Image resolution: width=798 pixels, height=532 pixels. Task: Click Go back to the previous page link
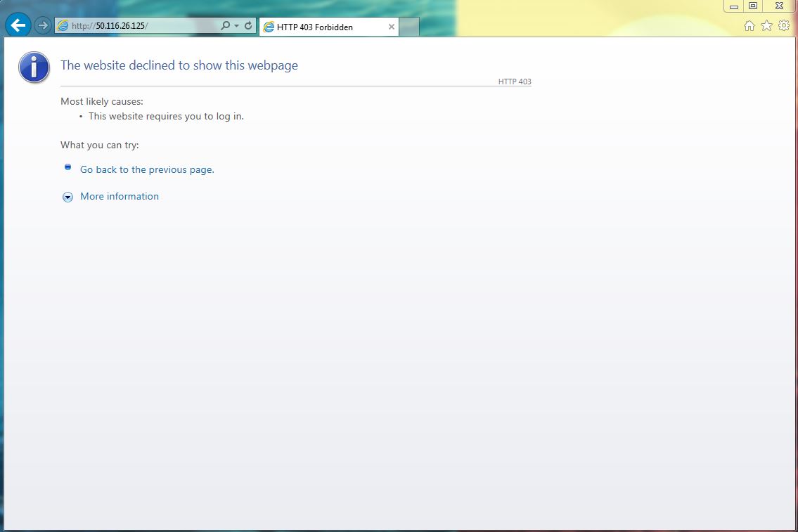[147, 170]
